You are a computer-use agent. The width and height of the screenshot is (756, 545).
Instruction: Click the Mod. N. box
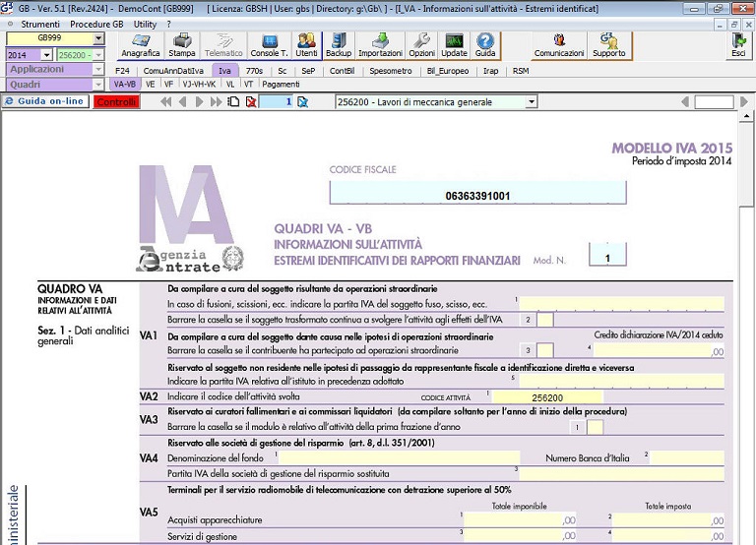(x=607, y=255)
